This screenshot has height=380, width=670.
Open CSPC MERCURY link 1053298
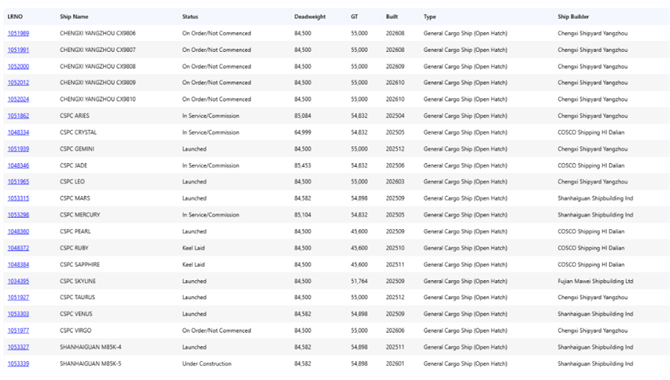tap(18, 215)
